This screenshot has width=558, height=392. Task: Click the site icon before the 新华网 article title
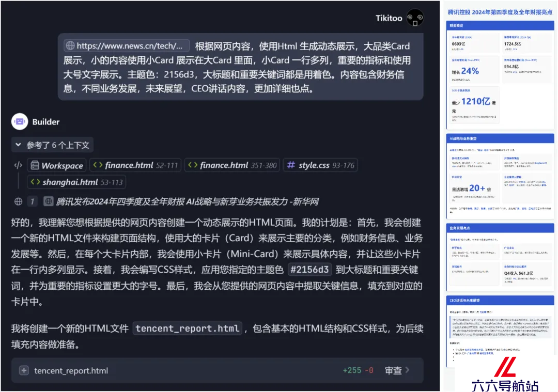click(49, 202)
